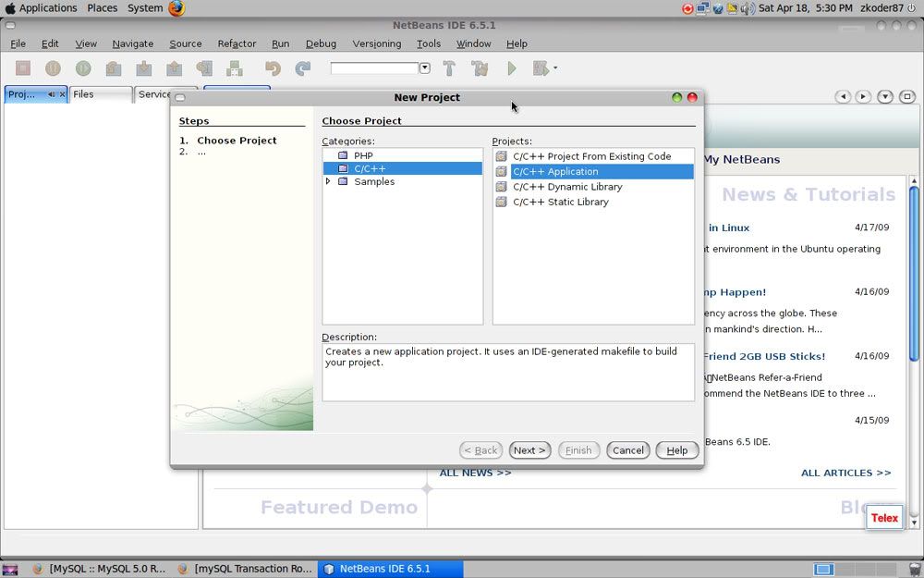
Task: Click the Undo arrow icon in toolbar
Action: (273, 68)
